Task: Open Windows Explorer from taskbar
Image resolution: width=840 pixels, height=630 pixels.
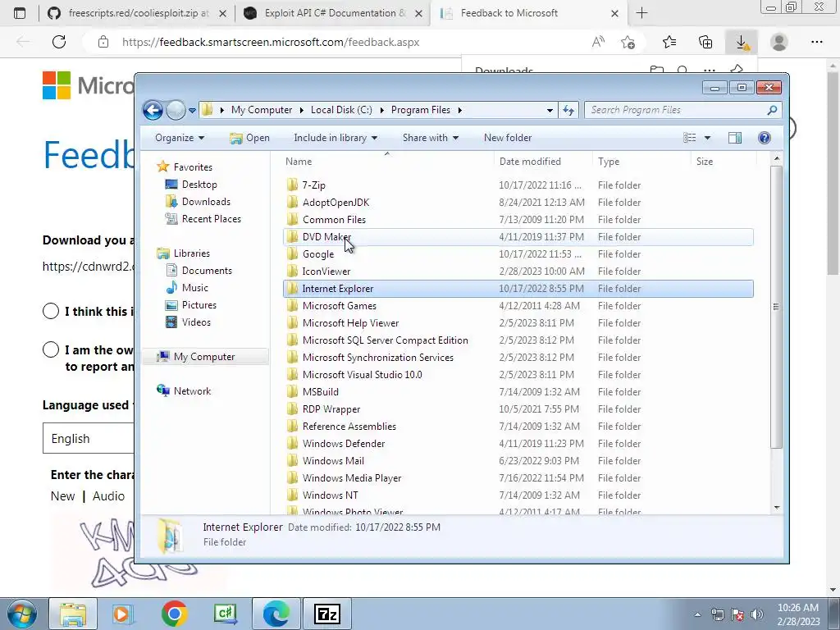Action: point(73,614)
